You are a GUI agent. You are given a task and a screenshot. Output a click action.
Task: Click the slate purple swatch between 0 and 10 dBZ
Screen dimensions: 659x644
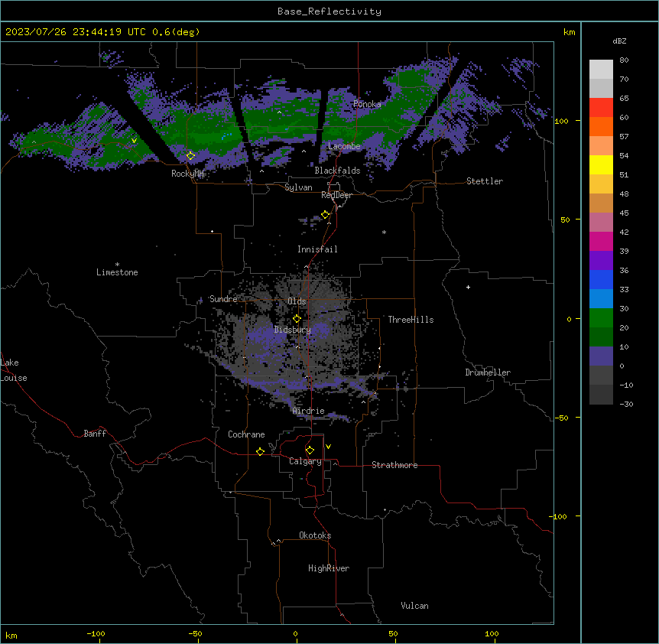tap(601, 356)
